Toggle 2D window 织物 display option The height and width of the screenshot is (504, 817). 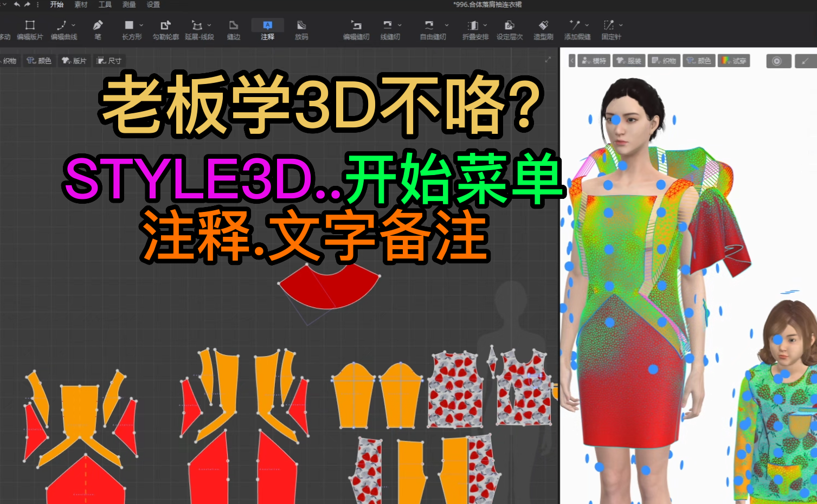(9, 61)
